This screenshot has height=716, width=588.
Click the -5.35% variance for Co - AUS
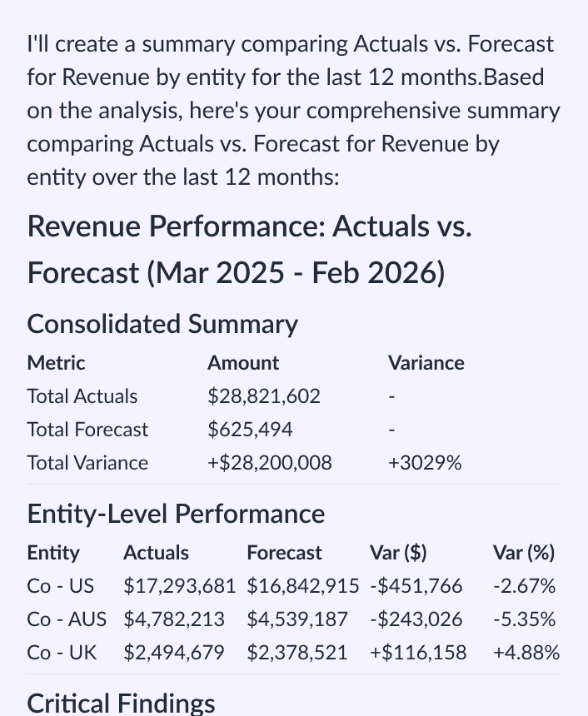point(524,619)
